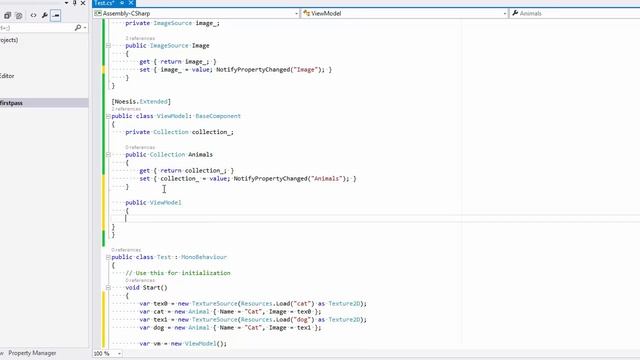
Task: Click the Solution Explorer search magnifier icon
Action: [x=78, y=27]
